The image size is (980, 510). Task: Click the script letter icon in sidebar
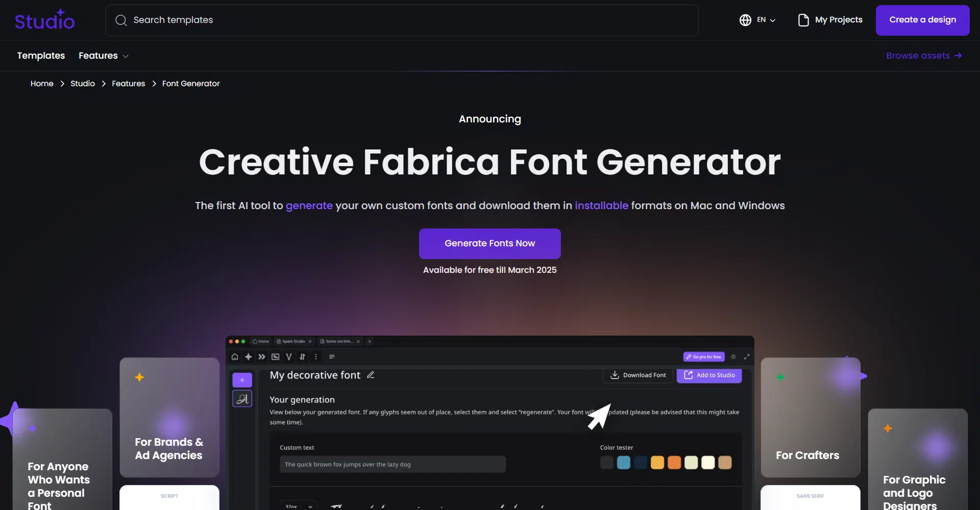point(242,399)
